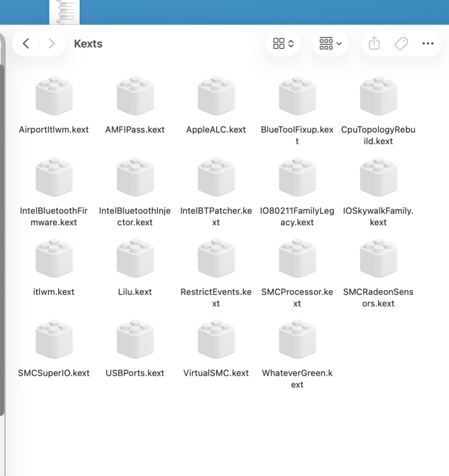Screen dimensions: 449x476
Task: Click the AirportItlwm.kext file name
Action: point(54,129)
